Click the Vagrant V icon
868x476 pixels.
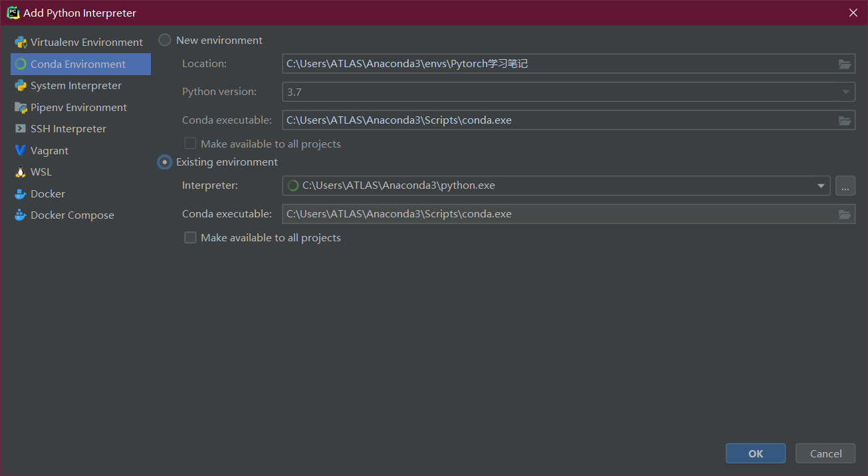pos(21,151)
